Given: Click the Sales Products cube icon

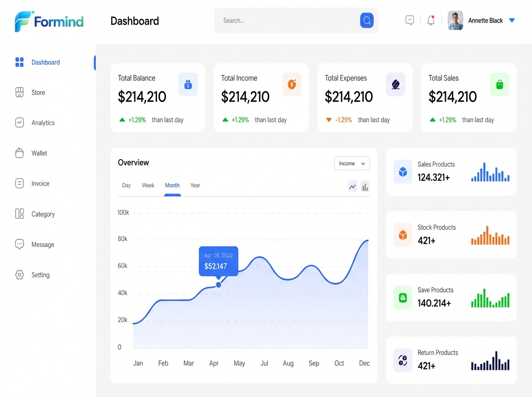Looking at the screenshot, I should tap(403, 172).
